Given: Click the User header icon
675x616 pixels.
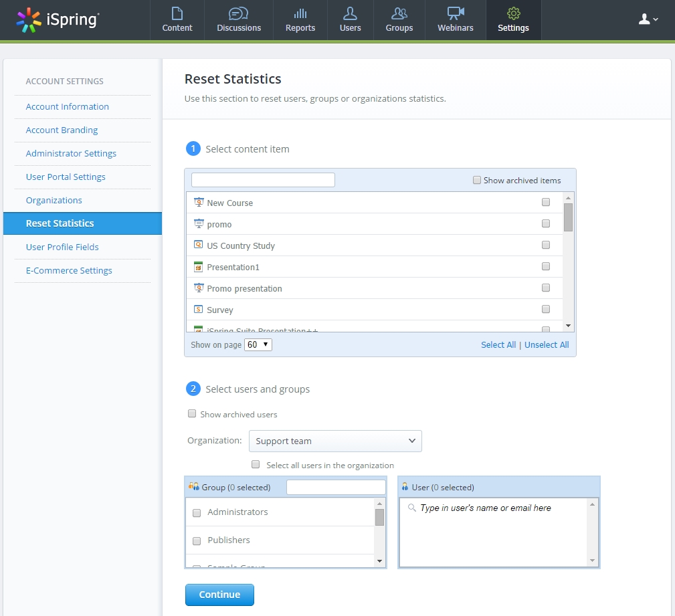Looking at the screenshot, I should (x=405, y=486).
